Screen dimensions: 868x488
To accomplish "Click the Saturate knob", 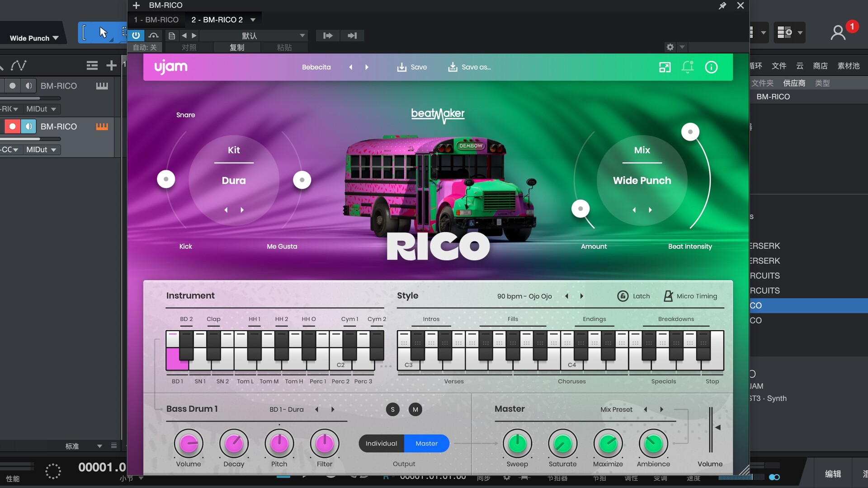I will coord(563,444).
